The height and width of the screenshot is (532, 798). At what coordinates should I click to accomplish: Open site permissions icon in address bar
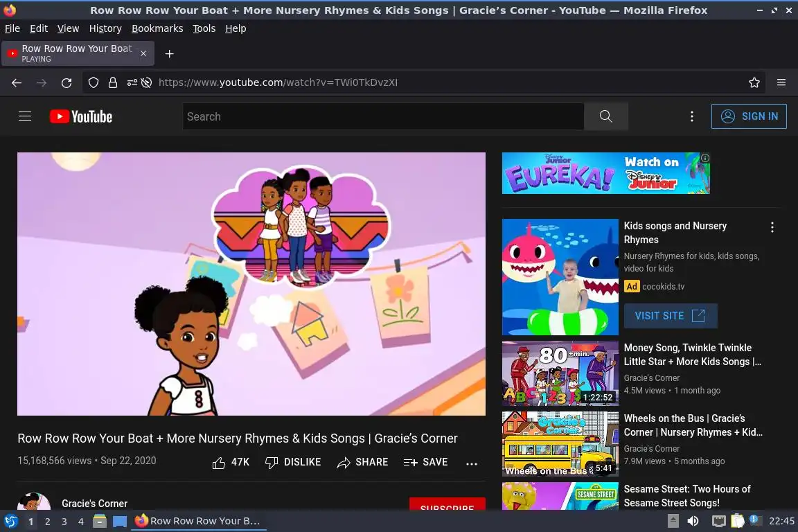(x=132, y=82)
